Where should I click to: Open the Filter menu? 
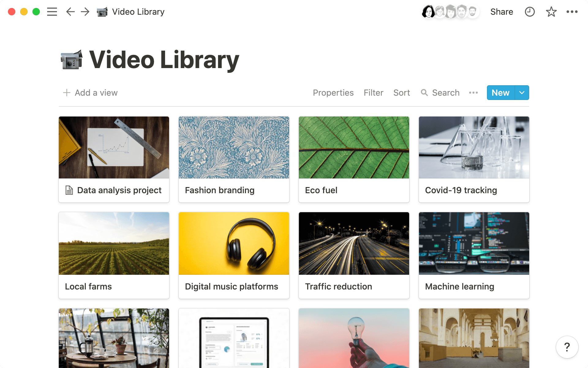(x=373, y=93)
